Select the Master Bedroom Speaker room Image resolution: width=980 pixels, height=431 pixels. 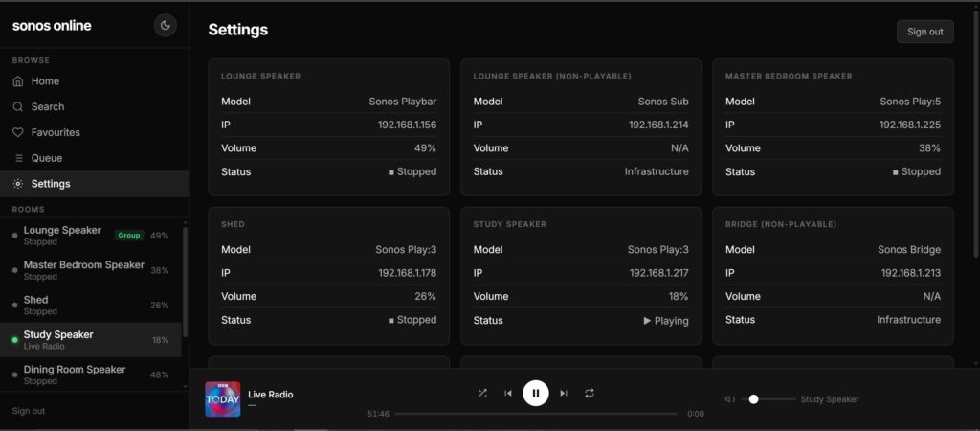coord(91,270)
